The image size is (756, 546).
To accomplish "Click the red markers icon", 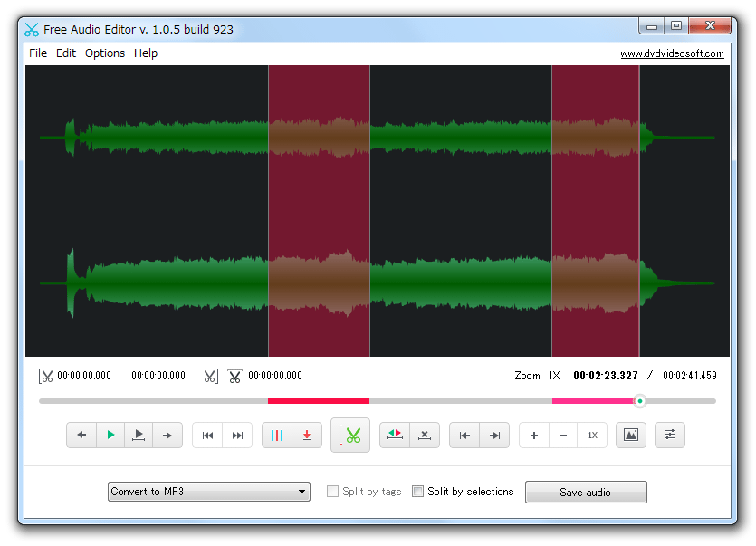I will (x=277, y=435).
